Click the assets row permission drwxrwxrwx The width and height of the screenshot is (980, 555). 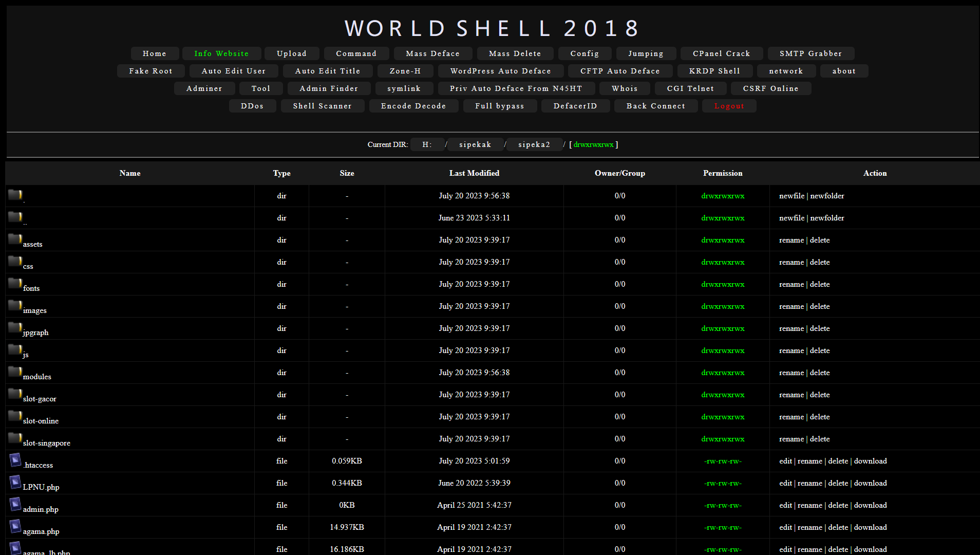723,240
